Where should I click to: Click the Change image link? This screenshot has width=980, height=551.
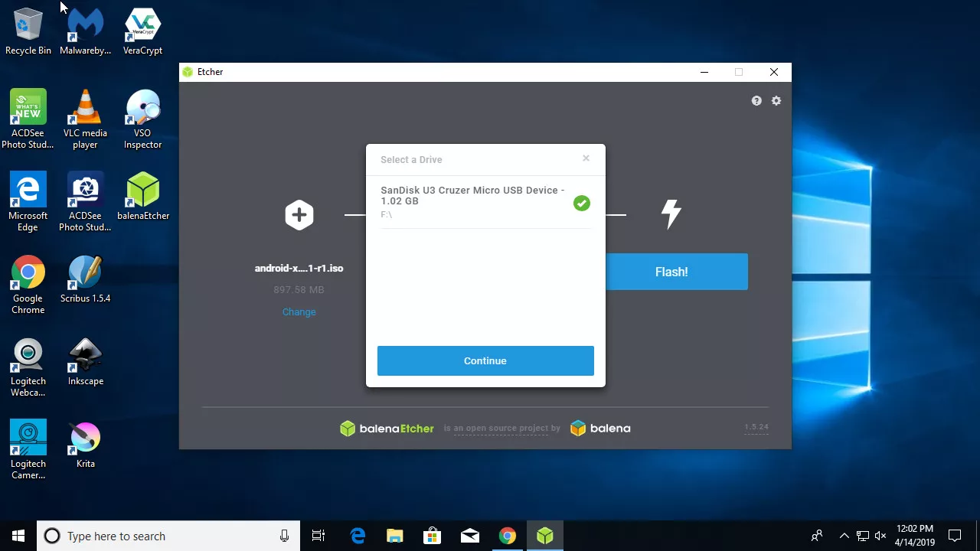click(x=299, y=312)
